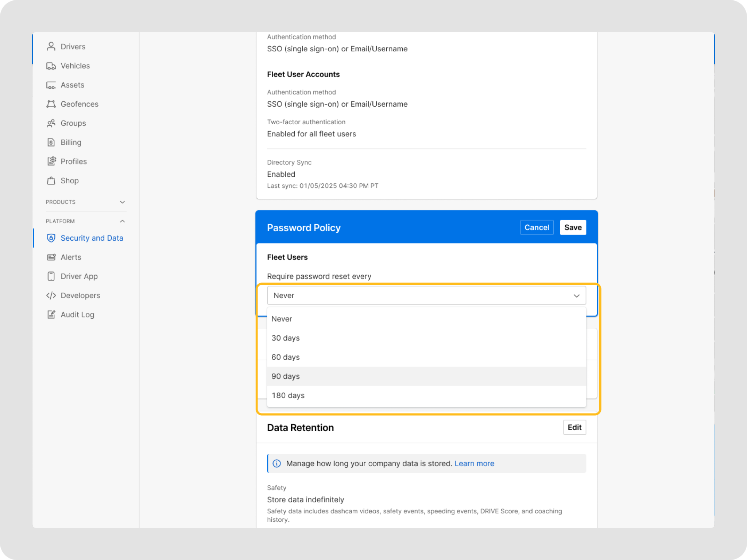
Task: Click the Geofences polygon icon
Action: point(51,104)
